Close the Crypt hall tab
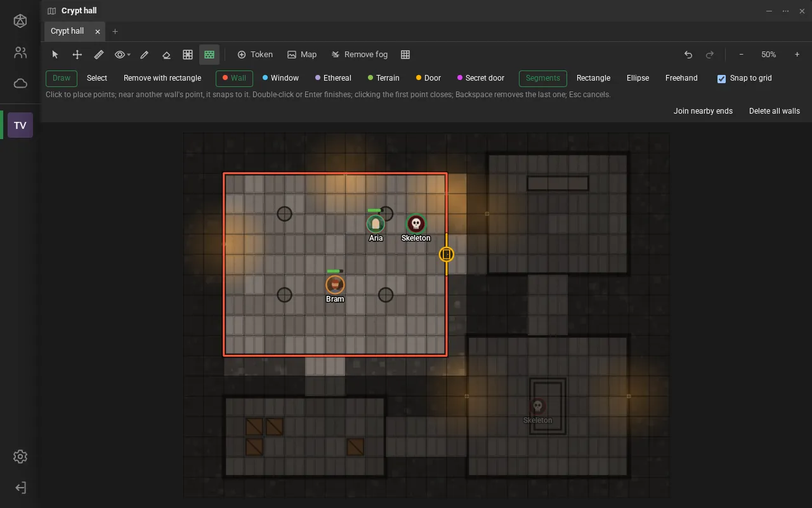 (x=98, y=31)
